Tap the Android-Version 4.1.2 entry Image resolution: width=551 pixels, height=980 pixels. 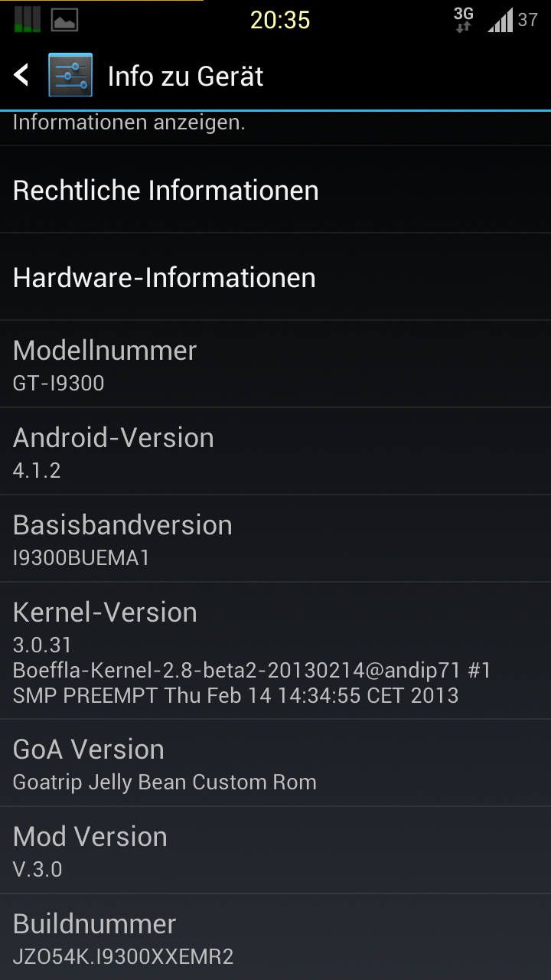(275, 452)
